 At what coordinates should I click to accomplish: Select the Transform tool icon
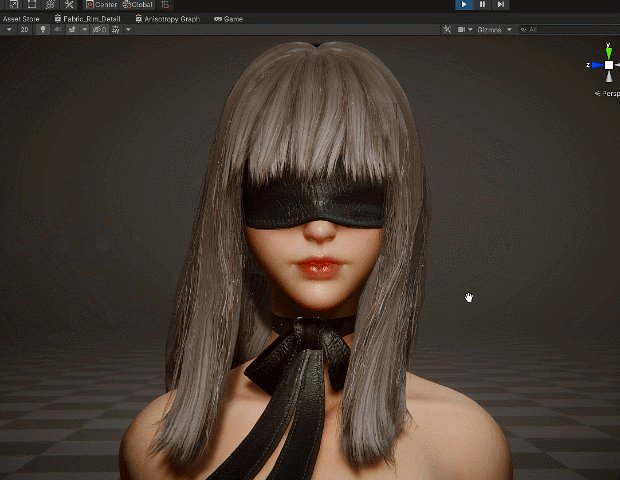pyautogui.click(x=50, y=4)
